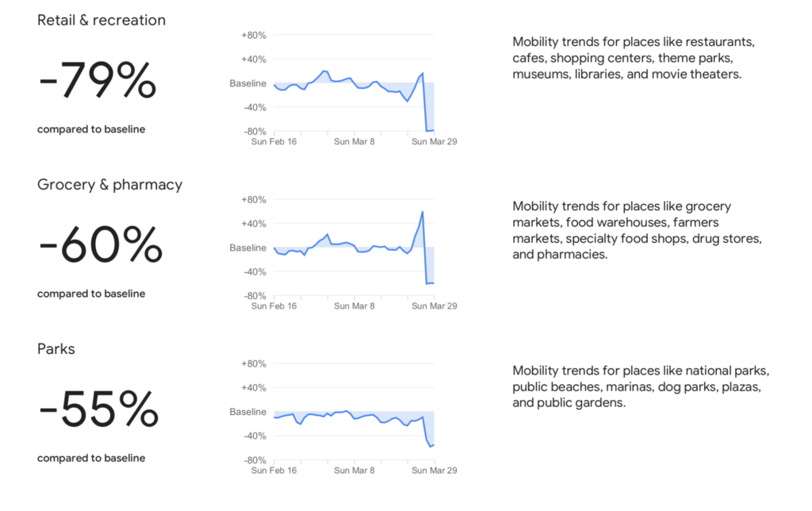812x511 pixels.
Task: Click the Parks chart's Sun Feb 16 label
Action: point(274,470)
